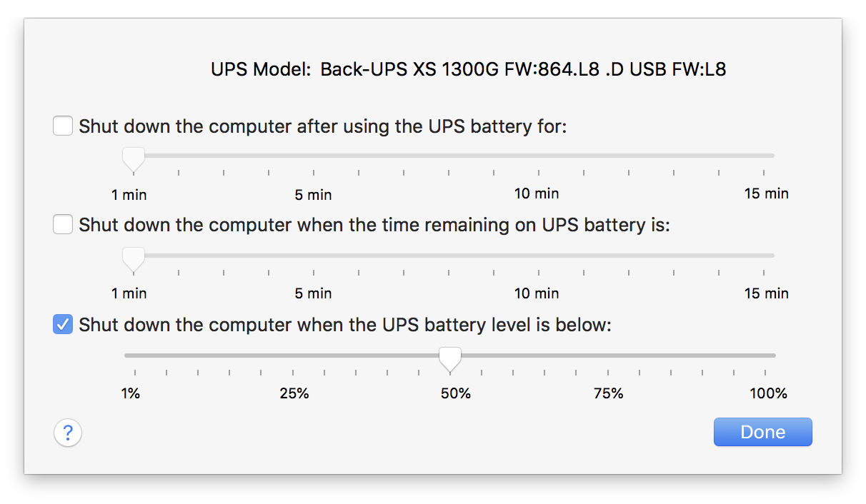Click the 100% label under the battery level slider
This screenshot has height=504, width=866.
pyautogui.click(x=768, y=393)
